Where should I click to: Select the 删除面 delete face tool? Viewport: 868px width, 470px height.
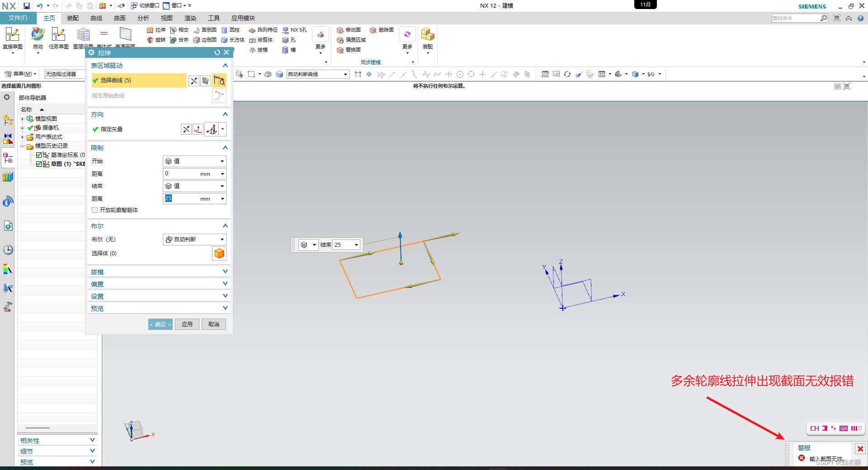(x=382, y=30)
